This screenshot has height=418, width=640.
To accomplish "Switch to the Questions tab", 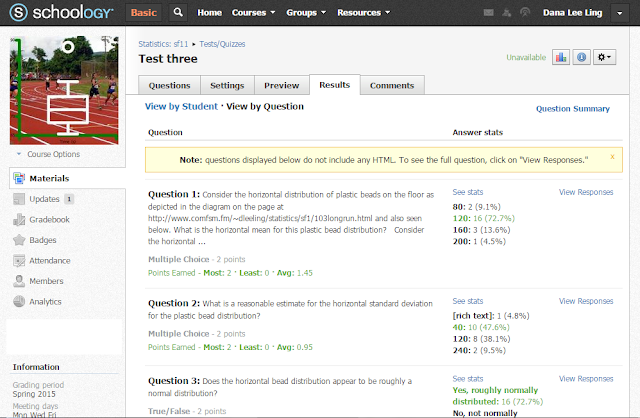I will click(x=169, y=85).
